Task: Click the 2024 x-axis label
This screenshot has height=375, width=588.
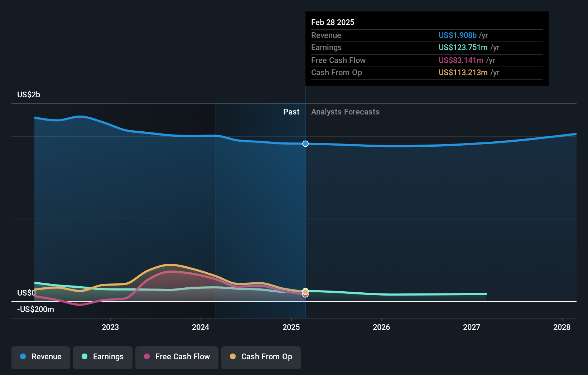Action: click(x=201, y=327)
